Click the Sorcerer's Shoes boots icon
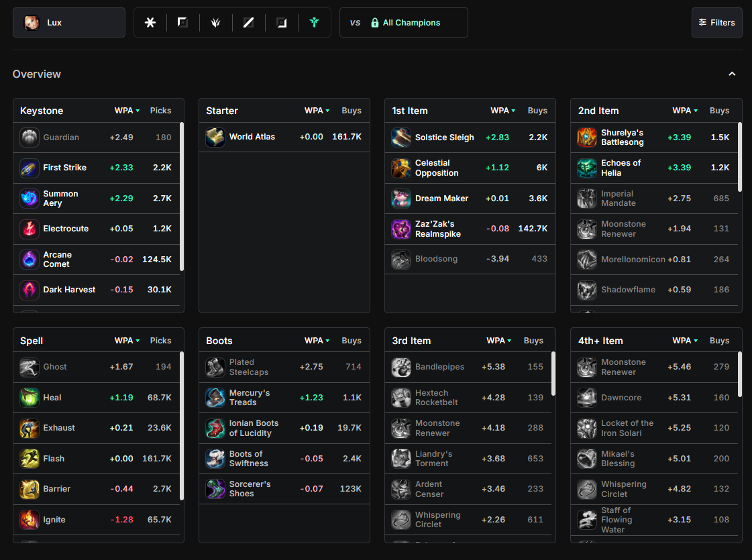The width and height of the screenshot is (752, 560). point(215,489)
